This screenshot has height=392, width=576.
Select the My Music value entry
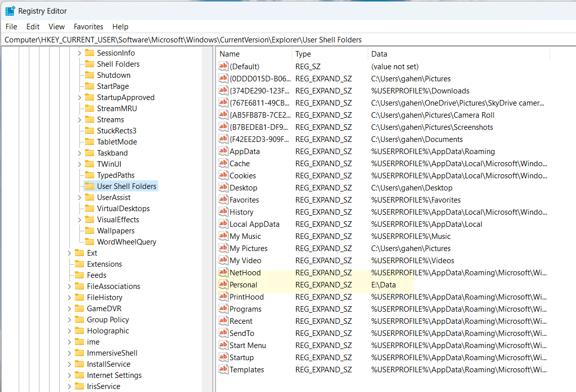click(x=245, y=236)
